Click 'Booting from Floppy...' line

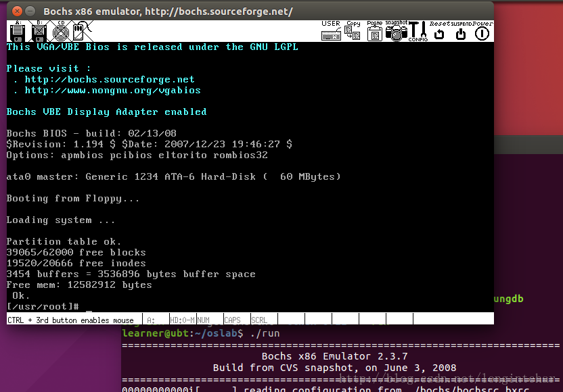(73, 198)
